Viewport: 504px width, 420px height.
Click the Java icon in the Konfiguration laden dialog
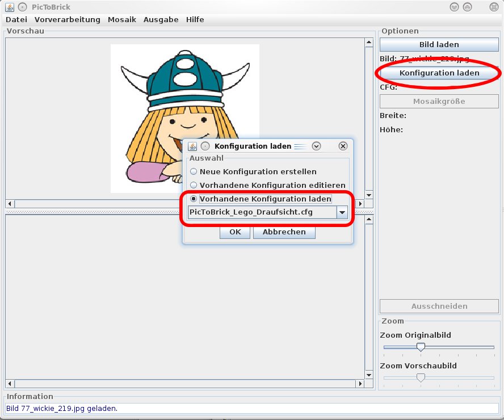click(x=192, y=146)
